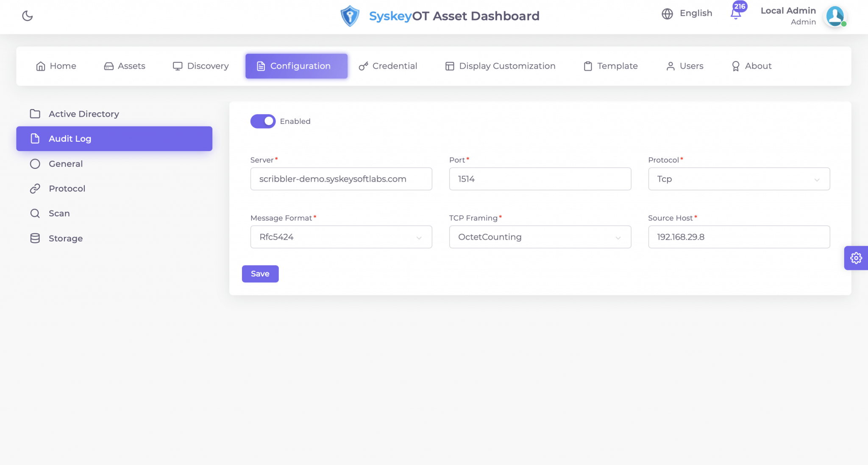Select the Scan magnifier icon
The width and height of the screenshot is (868, 465).
coord(35,213)
